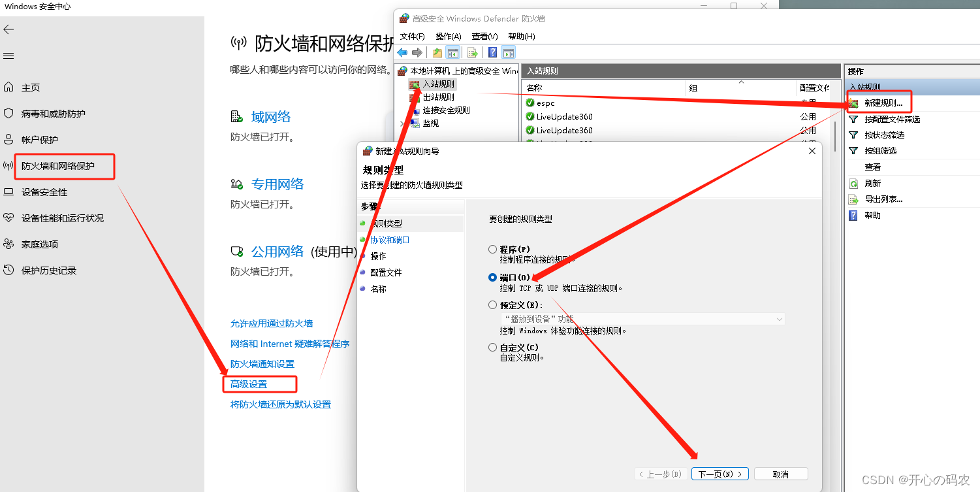This screenshot has width=980, height=492.
Task: Click 防火墙通知设置 link
Action: [262, 364]
